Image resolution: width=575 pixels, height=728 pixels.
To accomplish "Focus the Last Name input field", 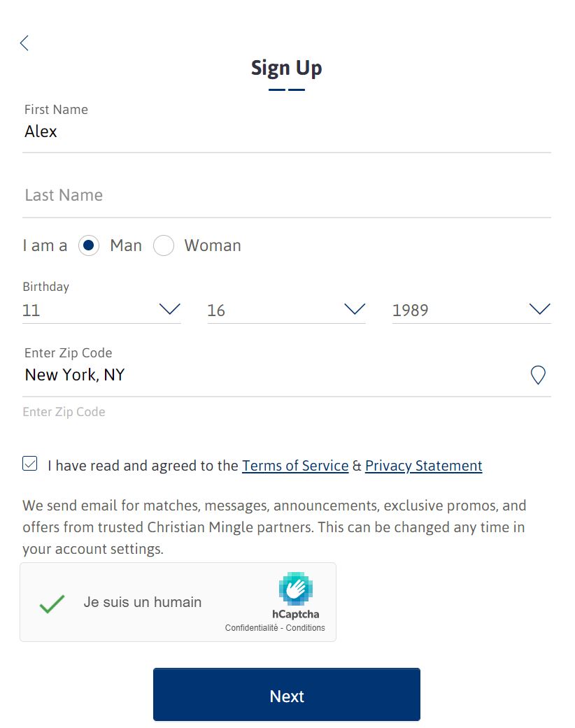I will click(287, 195).
